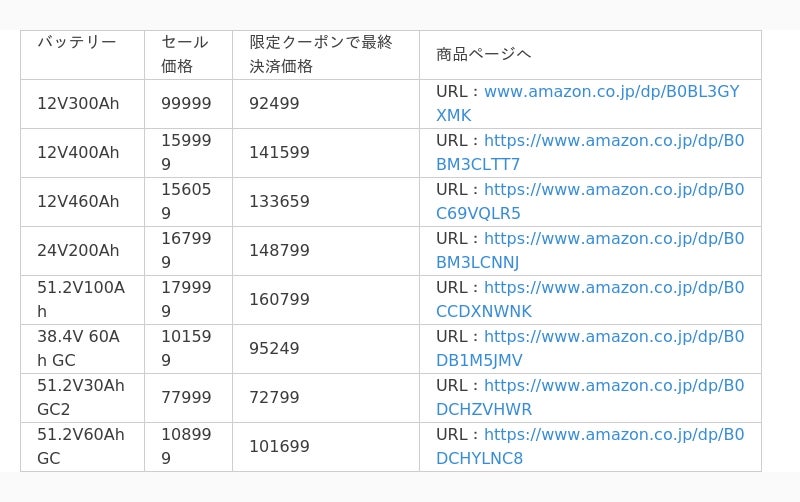Click the 38.4V 60Ah GC Amazon URL
Image resolution: width=800 pixels, height=502 pixels.
(x=613, y=337)
